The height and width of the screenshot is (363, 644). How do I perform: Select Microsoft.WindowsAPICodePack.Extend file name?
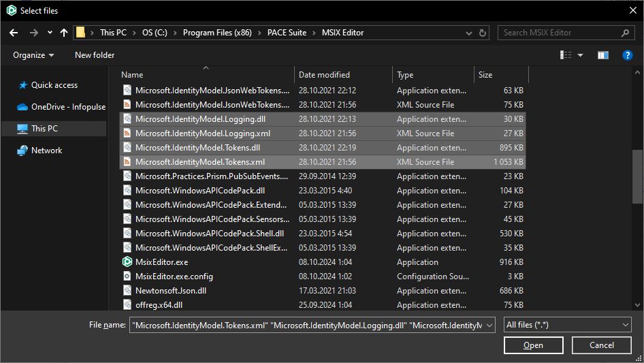tap(211, 205)
